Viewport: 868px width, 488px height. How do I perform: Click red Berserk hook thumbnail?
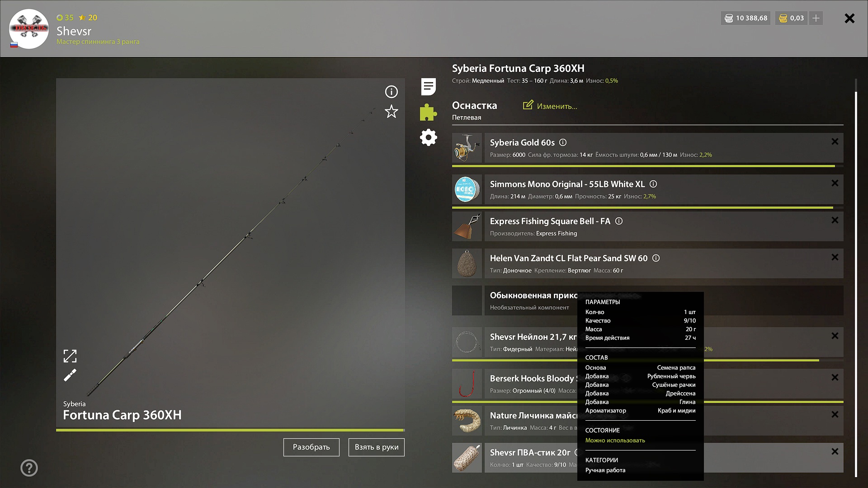(x=467, y=384)
